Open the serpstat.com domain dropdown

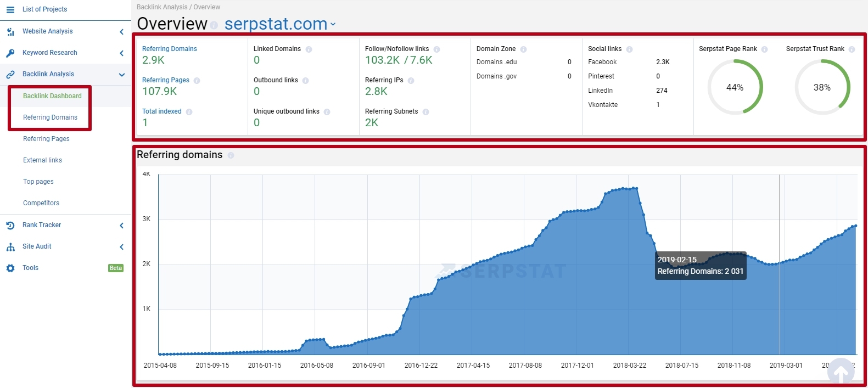coord(280,24)
